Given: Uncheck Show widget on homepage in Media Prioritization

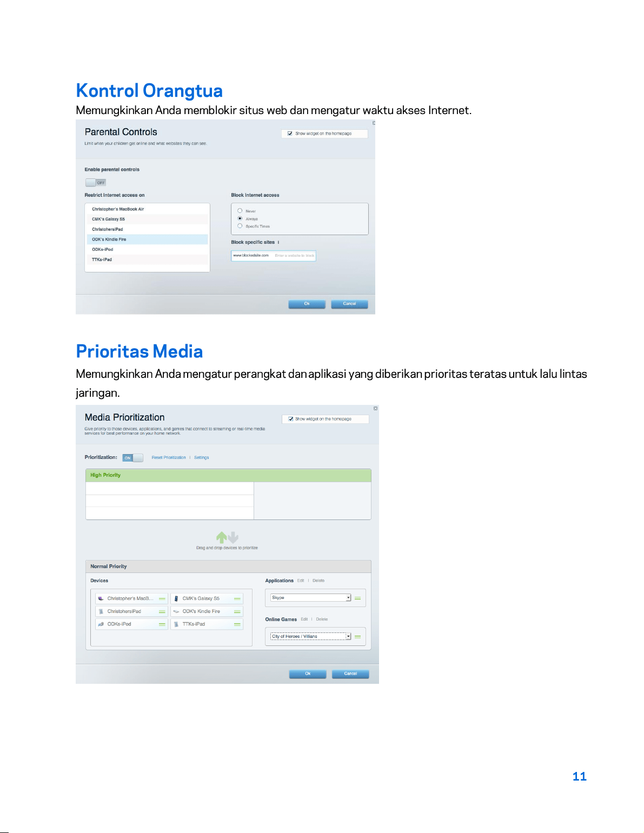Looking at the screenshot, I should pyautogui.click(x=291, y=419).
